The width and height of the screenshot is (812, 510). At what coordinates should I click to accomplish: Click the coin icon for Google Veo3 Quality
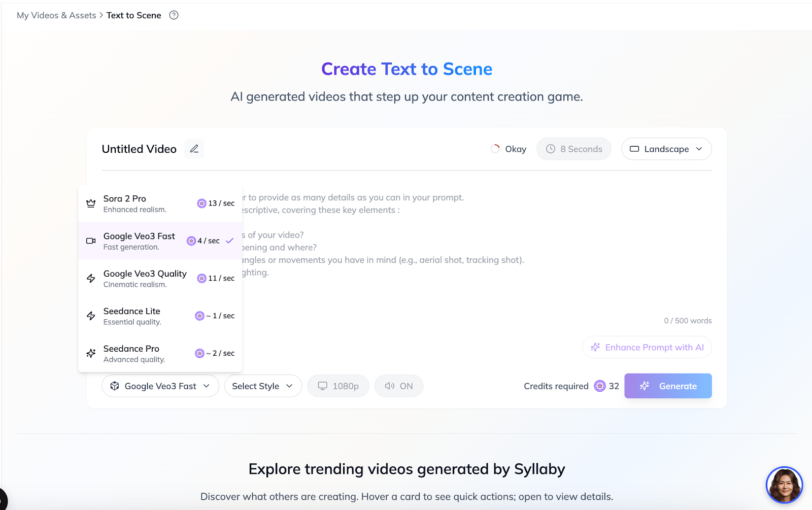(x=201, y=279)
